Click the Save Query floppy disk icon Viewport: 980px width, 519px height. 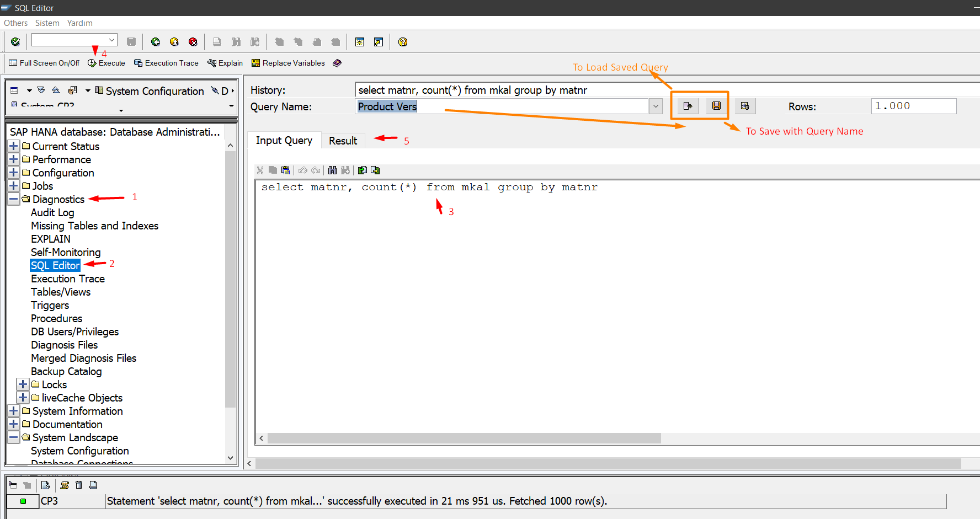click(716, 106)
